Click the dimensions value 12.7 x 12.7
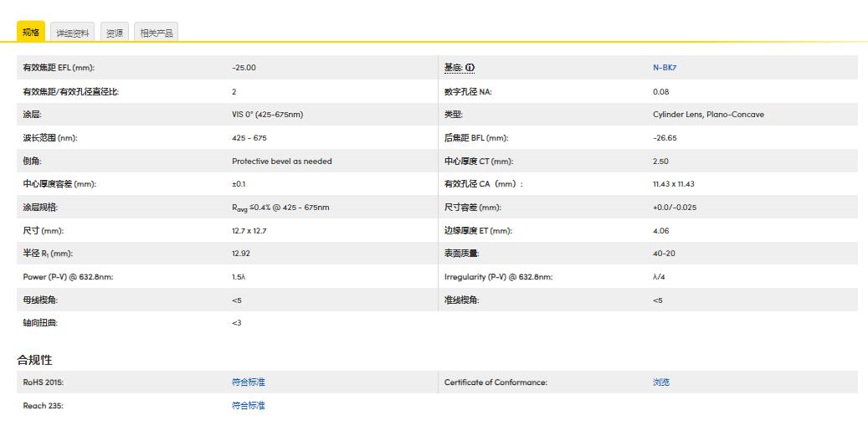 click(249, 231)
